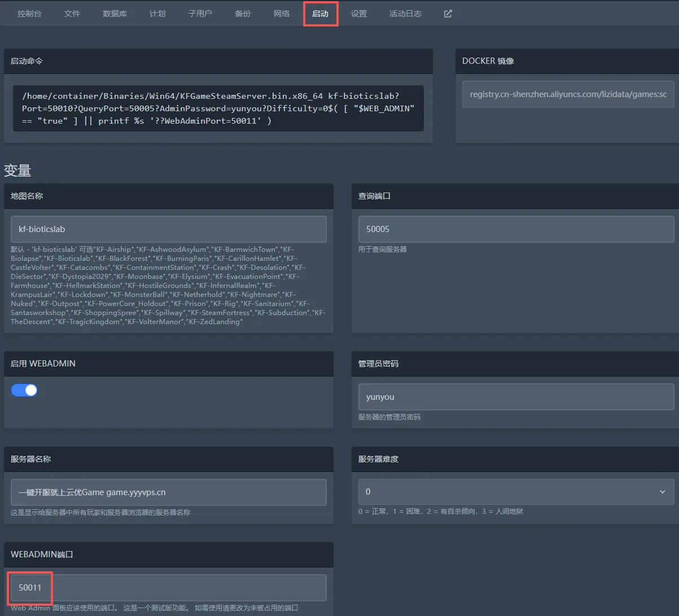Focus the 查询端口 input field

pyautogui.click(x=516, y=229)
